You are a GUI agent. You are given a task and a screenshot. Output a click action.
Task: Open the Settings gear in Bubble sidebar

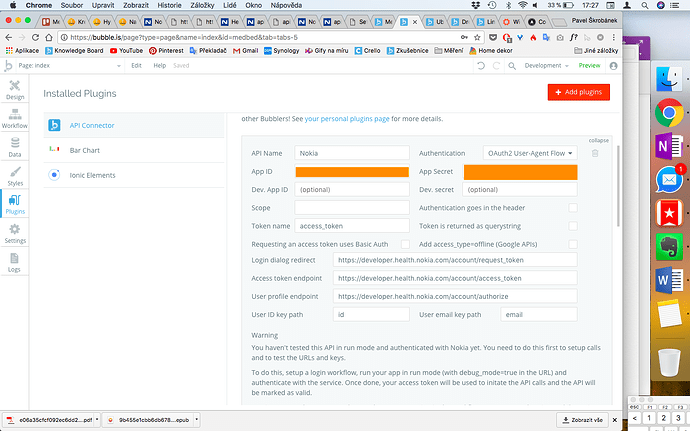click(15, 233)
